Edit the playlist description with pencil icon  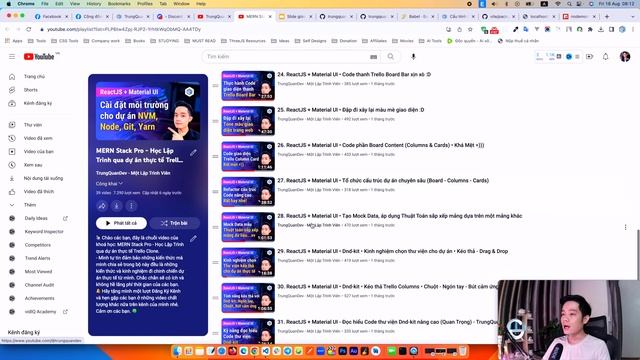tap(193, 239)
